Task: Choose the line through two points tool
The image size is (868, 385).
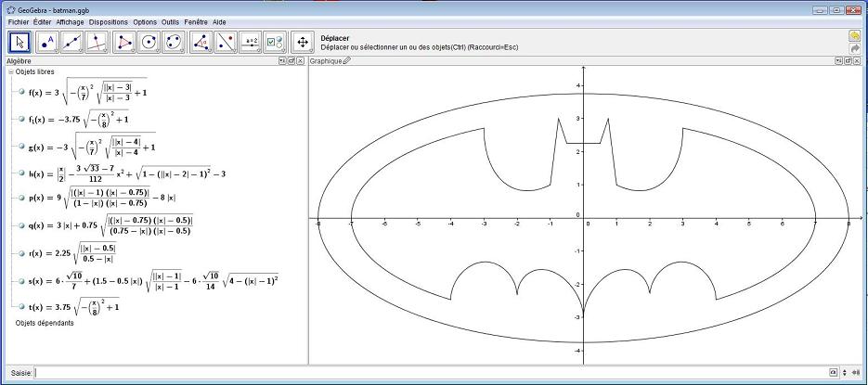Action: tap(71, 42)
